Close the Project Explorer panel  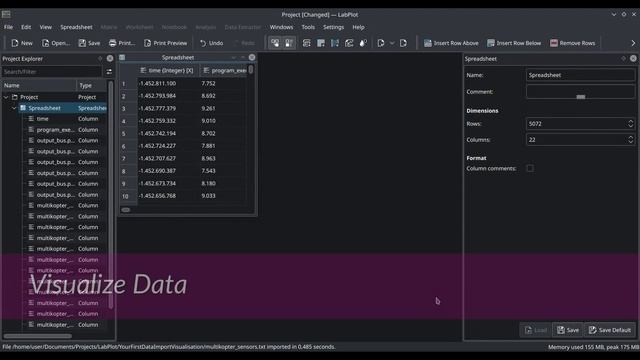[110, 58]
